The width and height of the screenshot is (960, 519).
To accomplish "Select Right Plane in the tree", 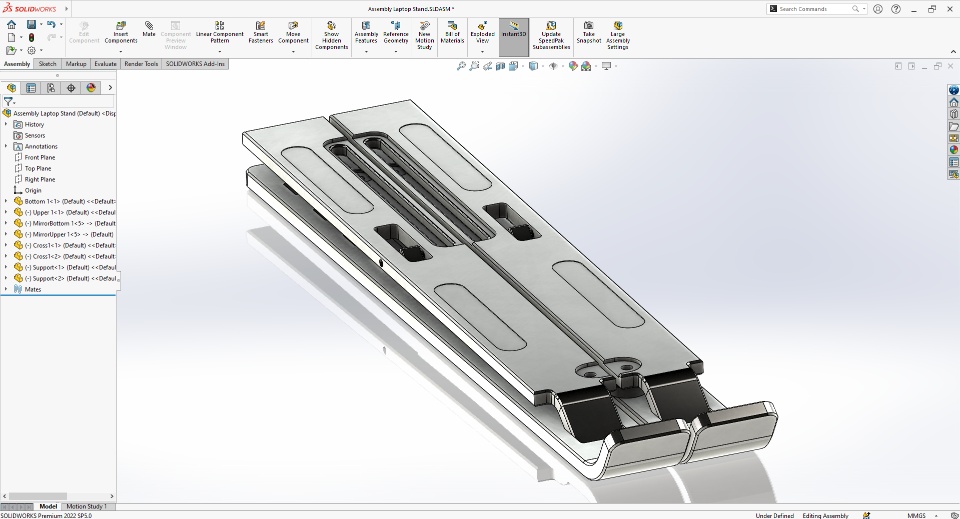I will [39, 179].
